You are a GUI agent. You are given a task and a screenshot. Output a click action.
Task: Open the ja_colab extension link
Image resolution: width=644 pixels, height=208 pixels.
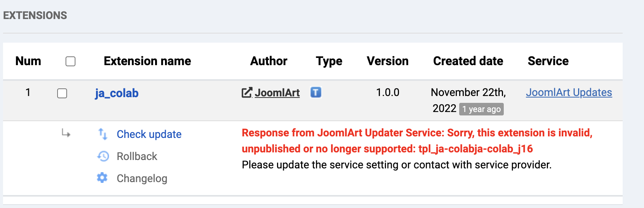pos(117,93)
